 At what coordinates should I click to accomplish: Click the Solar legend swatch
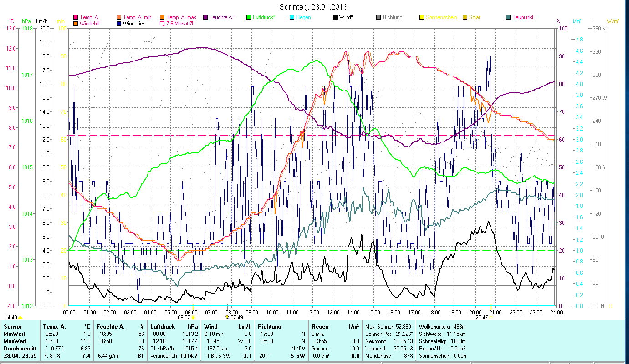pyautogui.click(x=465, y=17)
